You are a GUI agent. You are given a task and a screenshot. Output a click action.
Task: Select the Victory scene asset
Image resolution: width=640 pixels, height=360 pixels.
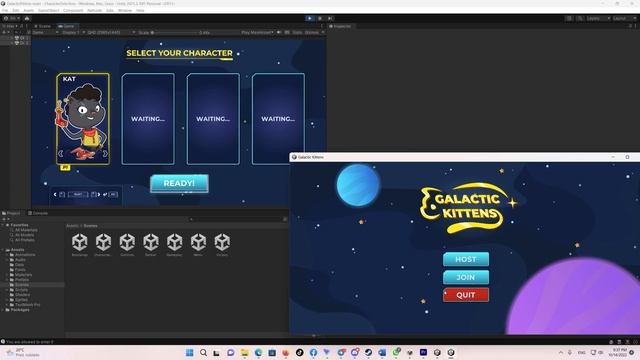pyautogui.click(x=222, y=245)
